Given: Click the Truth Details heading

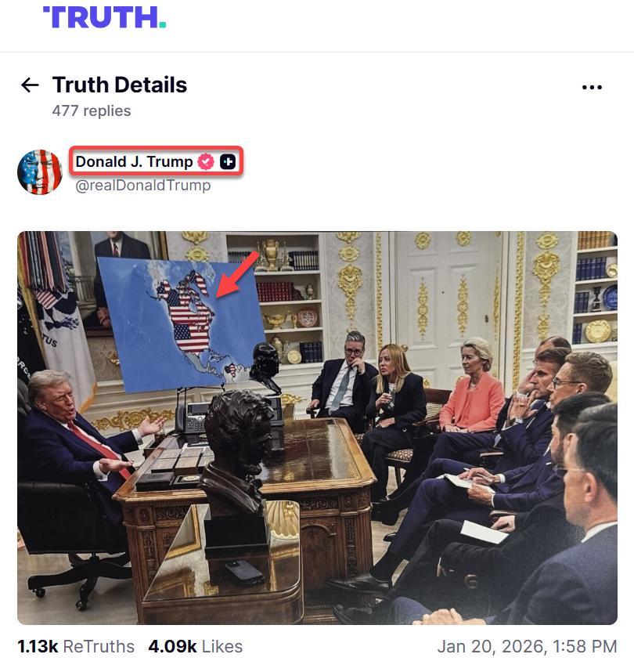Looking at the screenshot, I should (120, 85).
